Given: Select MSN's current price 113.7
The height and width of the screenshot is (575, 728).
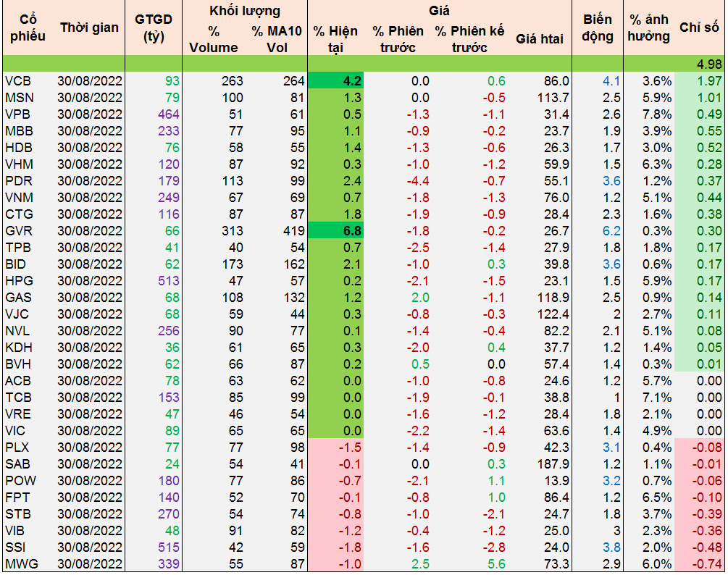Looking at the screenshot, I should pos(553,98).
